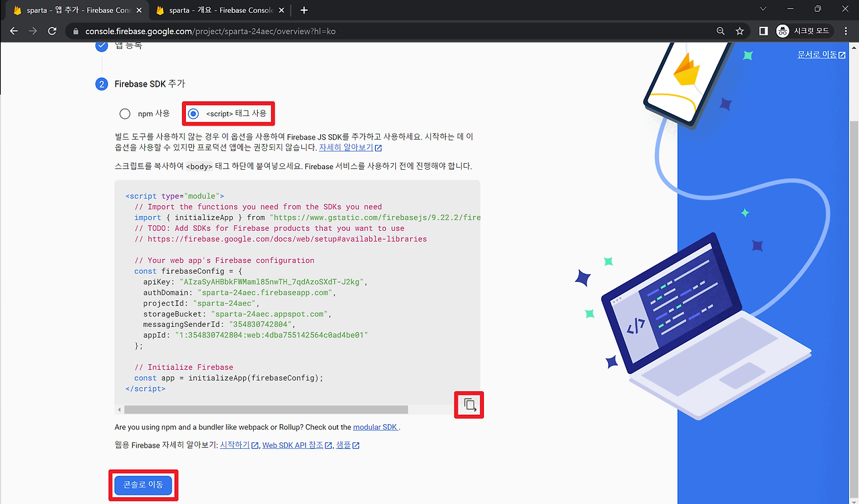Screen dimensions: 859x504
Task: Click the projectId "sparta-24aec" line
Action: click(x=201, y=303)
